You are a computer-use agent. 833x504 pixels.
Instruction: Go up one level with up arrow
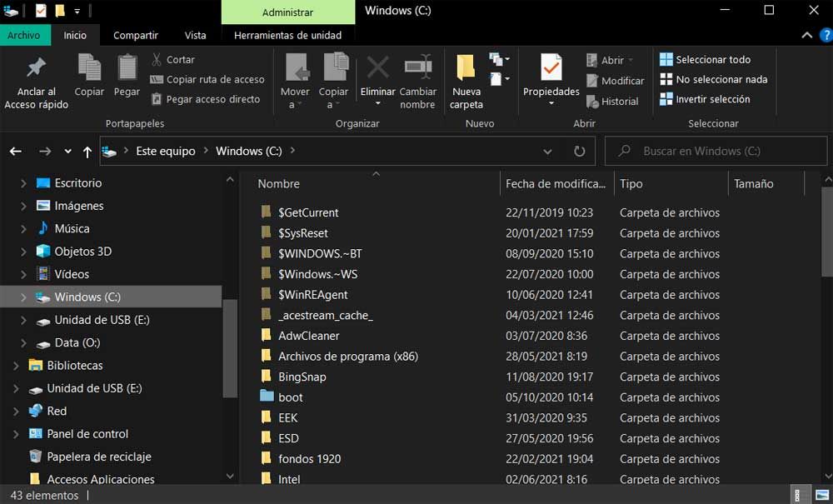click(87, 152)
